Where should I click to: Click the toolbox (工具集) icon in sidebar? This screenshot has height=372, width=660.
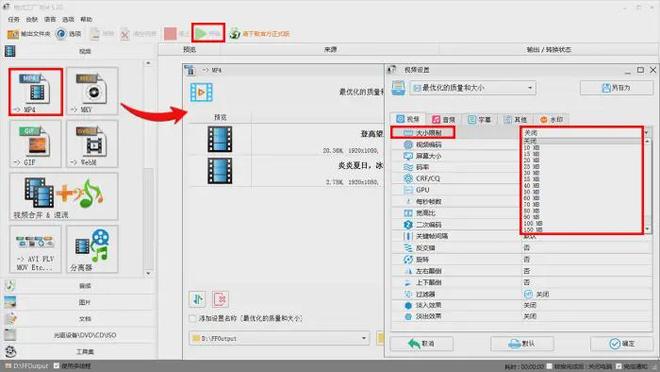click(x=11, y=351)
